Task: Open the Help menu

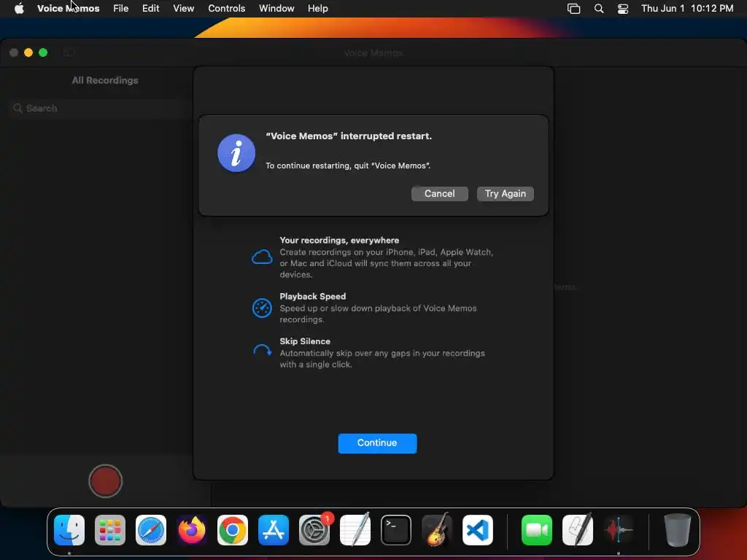Action: click(x=318, y=8)
